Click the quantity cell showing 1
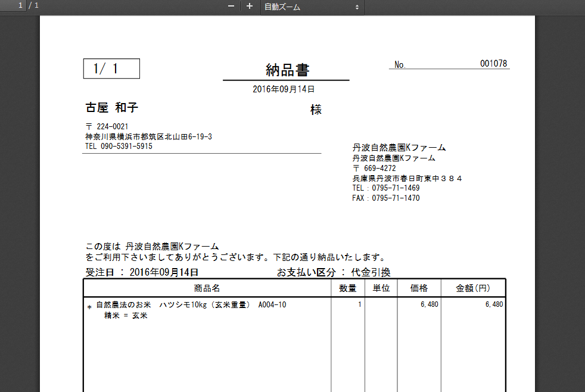Viewport: 585px width, 392px height. click(x=360, y=304)
